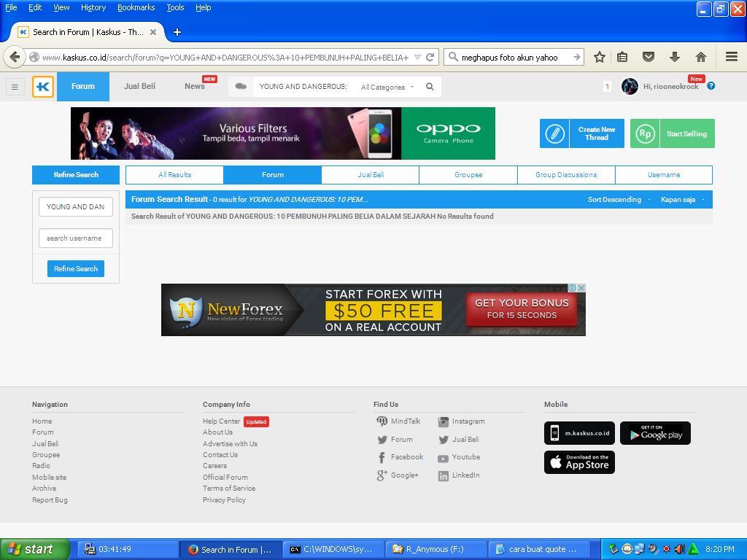Click the Help Center footer link
Viewport: 747px width, 560px height.
coord(222,421)
